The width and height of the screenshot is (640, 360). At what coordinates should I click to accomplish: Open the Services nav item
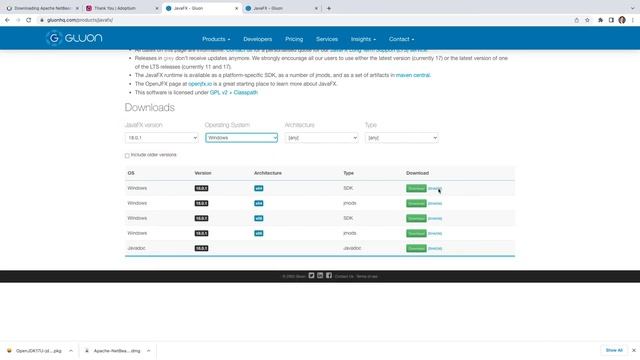pos(327,39)
